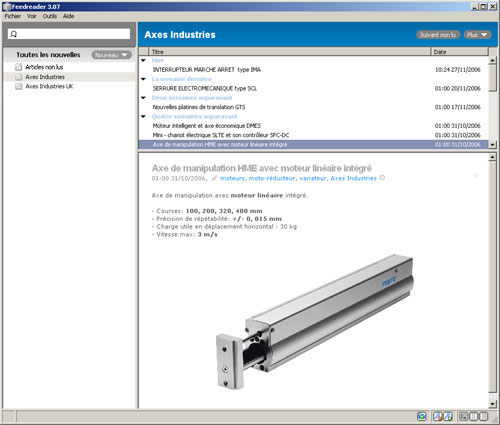The image size is (500, 425).
Task: Collapse Quatre semaines auparavant group
Action: [143, 116]
